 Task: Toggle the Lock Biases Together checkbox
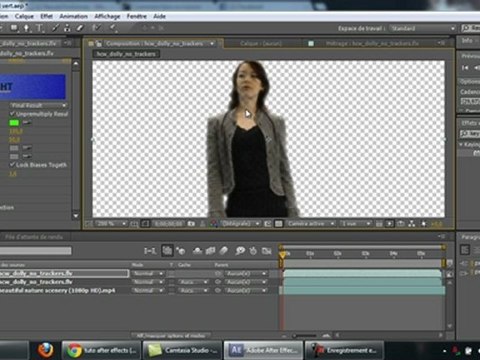12,165
